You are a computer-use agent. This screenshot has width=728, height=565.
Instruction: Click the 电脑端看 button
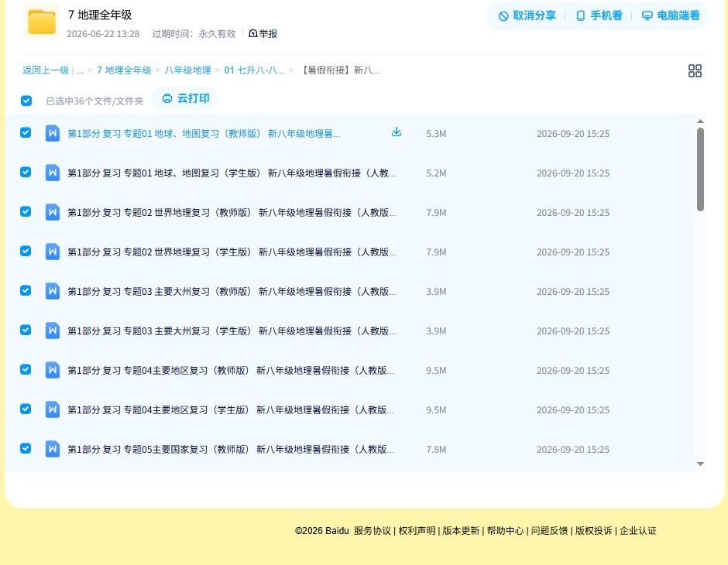coord(671,15)
